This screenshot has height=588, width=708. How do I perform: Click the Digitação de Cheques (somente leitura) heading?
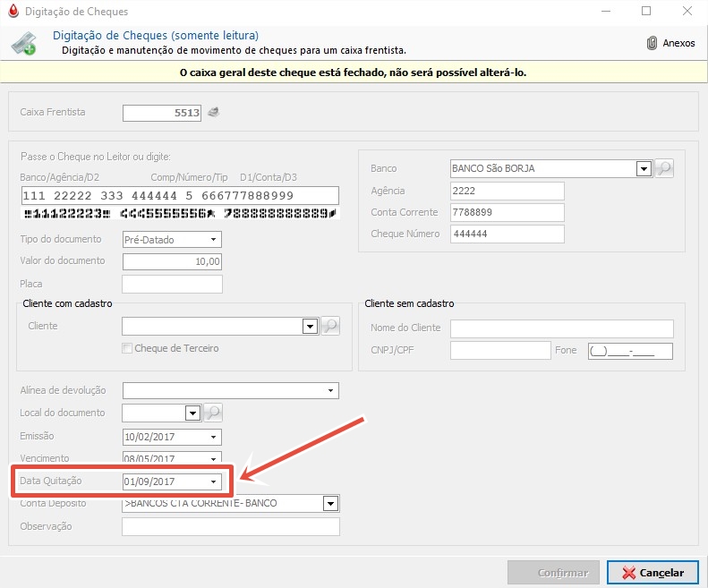[x=156, y=35]
